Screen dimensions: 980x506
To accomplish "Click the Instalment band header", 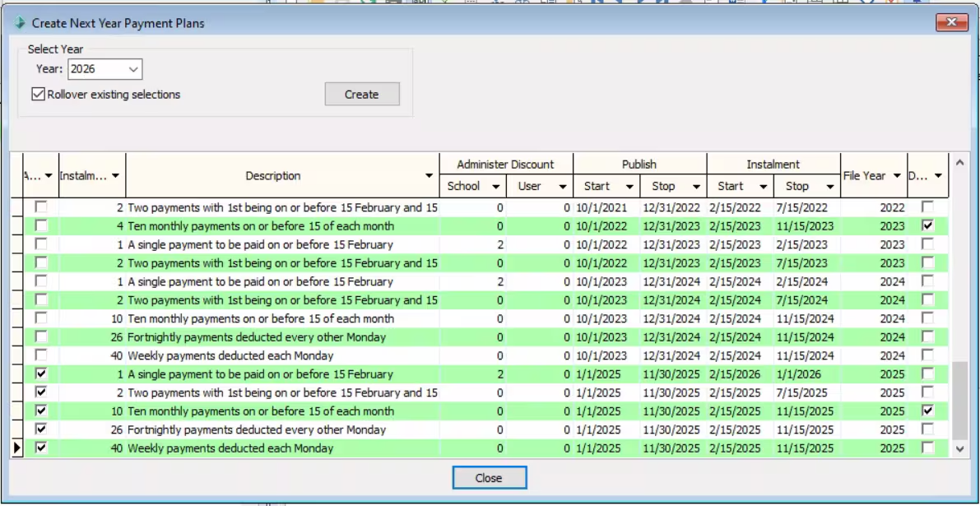I will [773, 165].
